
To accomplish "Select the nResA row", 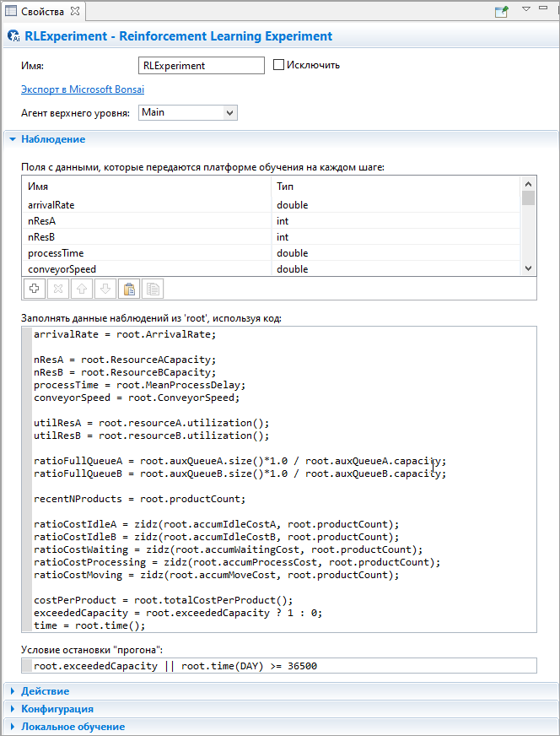I will point(271,221).
